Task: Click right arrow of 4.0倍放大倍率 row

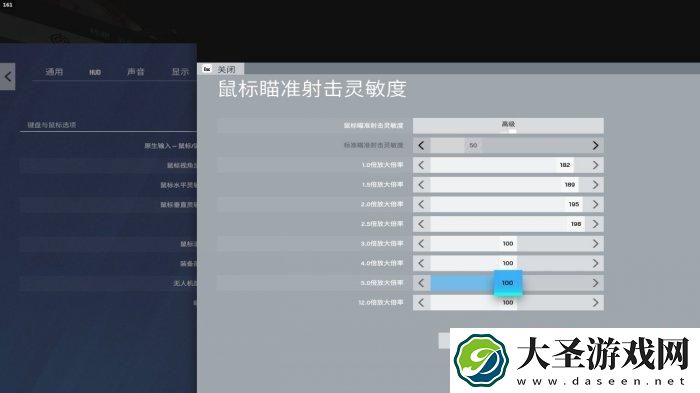Action: pyautogui.click(x=595, y=263)
